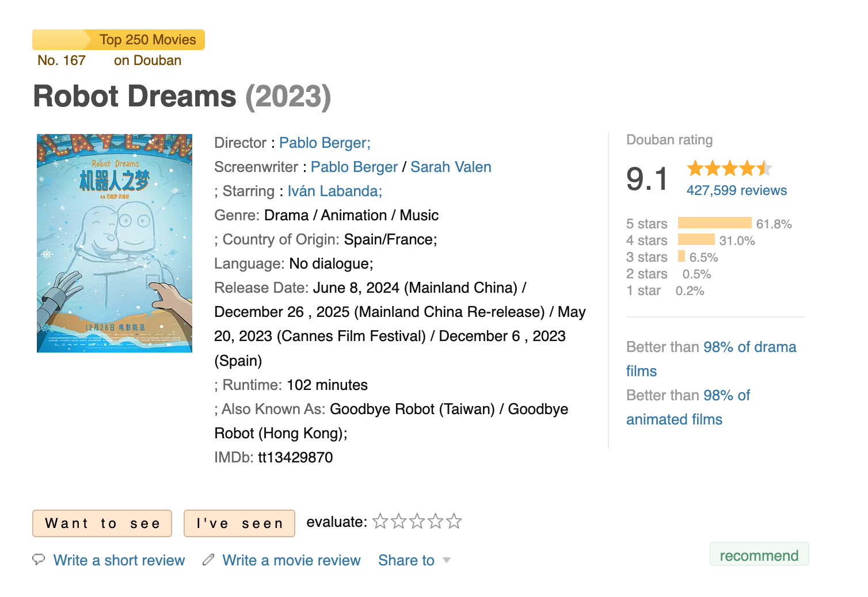Viewport: 868px width, 597px height.
Task: Rate the movie four stars
Action: coord(436,522)
